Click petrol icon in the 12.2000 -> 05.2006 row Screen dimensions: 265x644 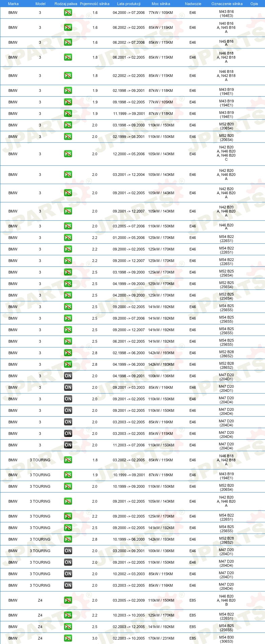point(68,154)
